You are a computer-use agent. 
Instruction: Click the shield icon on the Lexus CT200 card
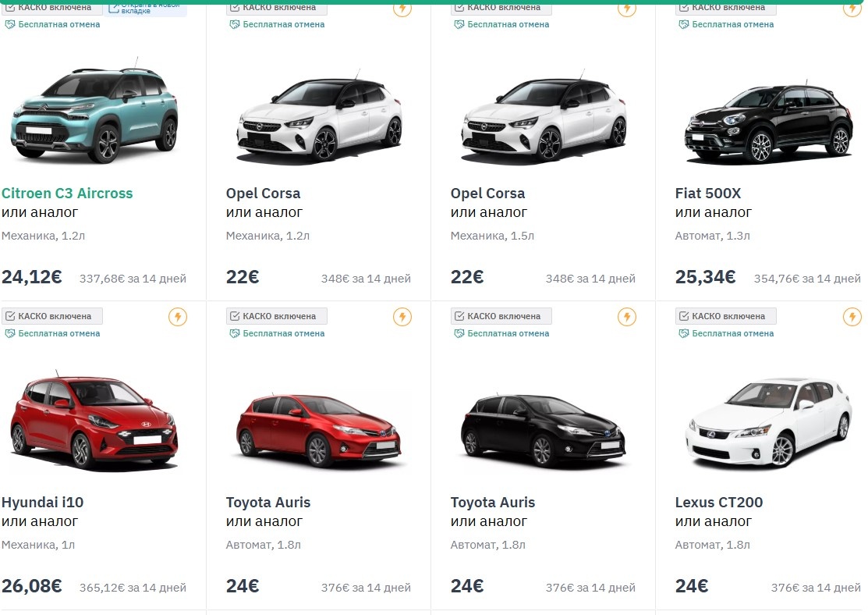click(x=683, y=333)
